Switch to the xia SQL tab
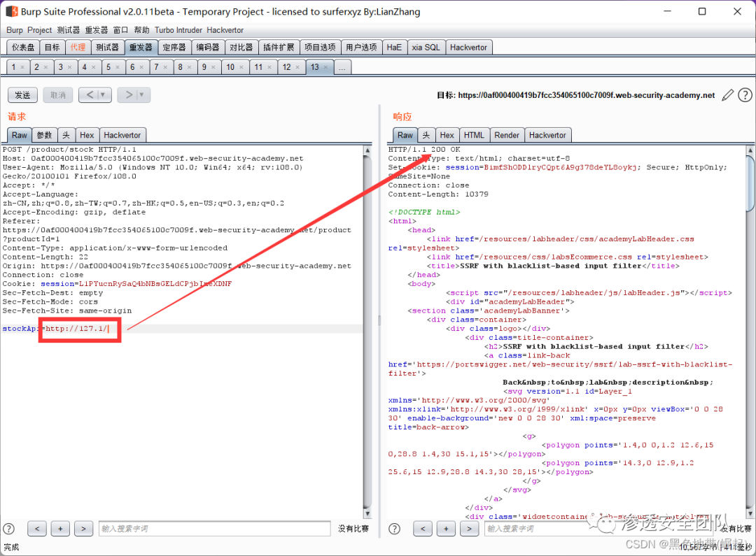Image resolution: width=756 pixels, height=556 pixels. (426, 48)
